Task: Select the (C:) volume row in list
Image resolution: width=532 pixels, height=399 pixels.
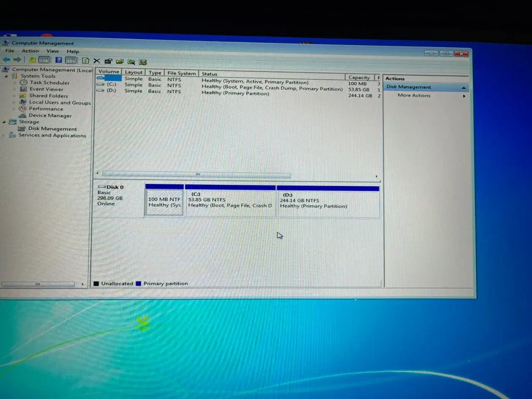Action: pos(111,84)
